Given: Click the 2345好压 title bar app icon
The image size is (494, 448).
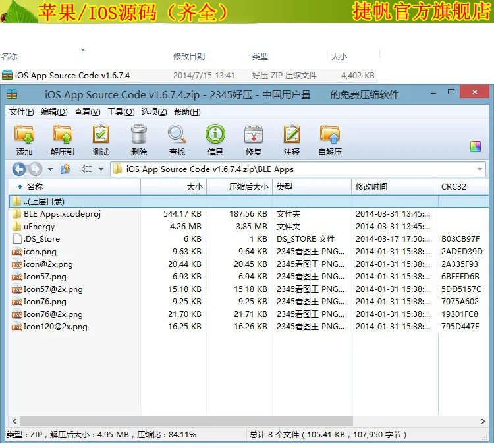Looking at the screenshot, I should pyautogui.click(x=12, y=95).
